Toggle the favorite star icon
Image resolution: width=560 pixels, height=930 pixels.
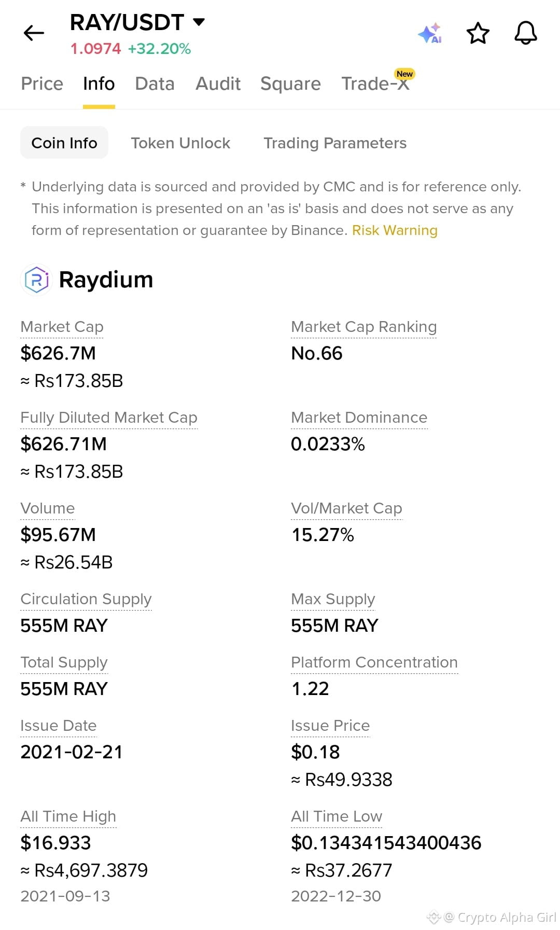[478, 33]
